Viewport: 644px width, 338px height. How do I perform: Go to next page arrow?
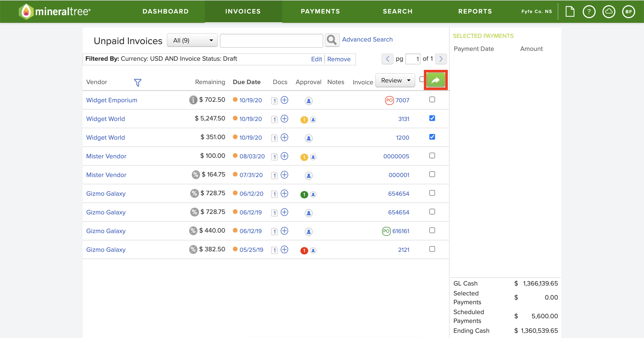click(x=441, y=59)
